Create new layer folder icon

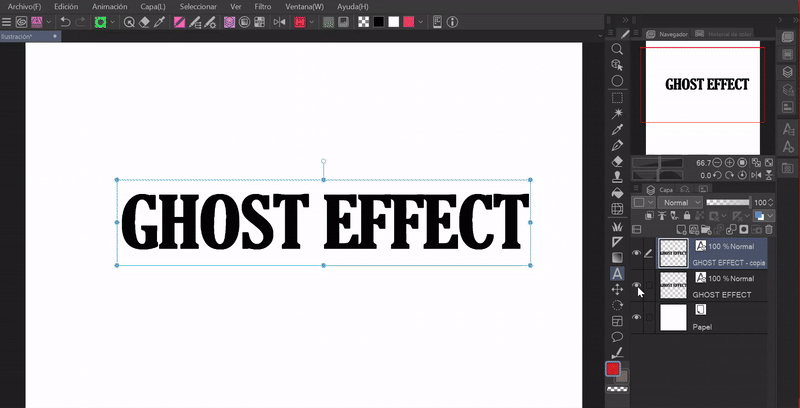point(707,230)
